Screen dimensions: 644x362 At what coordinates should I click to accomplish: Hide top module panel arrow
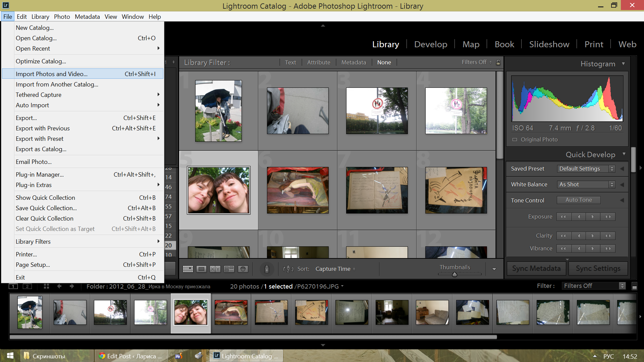click(x=323, y=25)
